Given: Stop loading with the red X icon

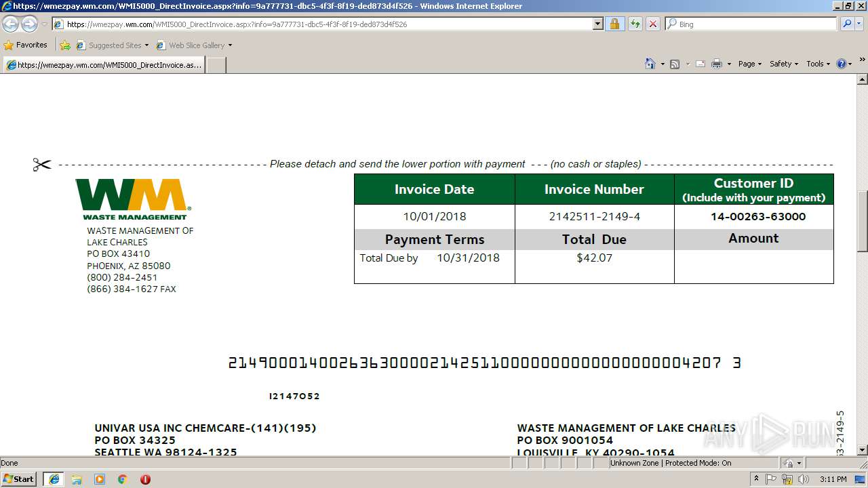Looking at the screenshot, I should (x=652, y=24).
